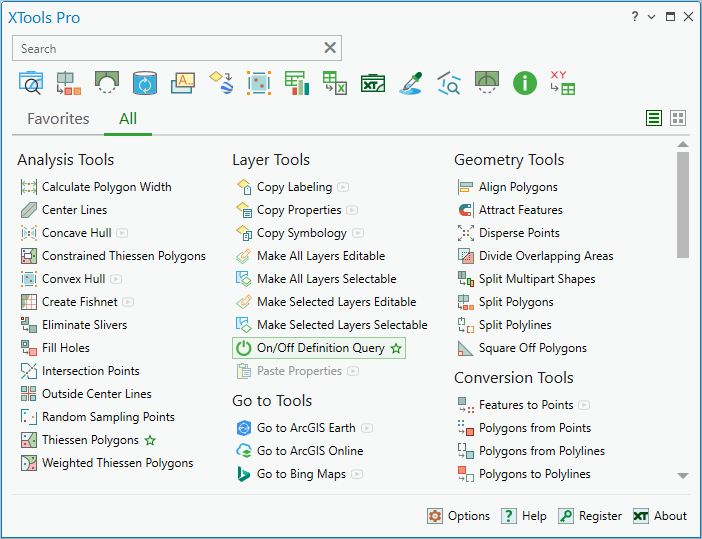This screenshot has height=539, width=702.
Task: Click the play arrow beside Copy Symbology
Action: point(358,233)
